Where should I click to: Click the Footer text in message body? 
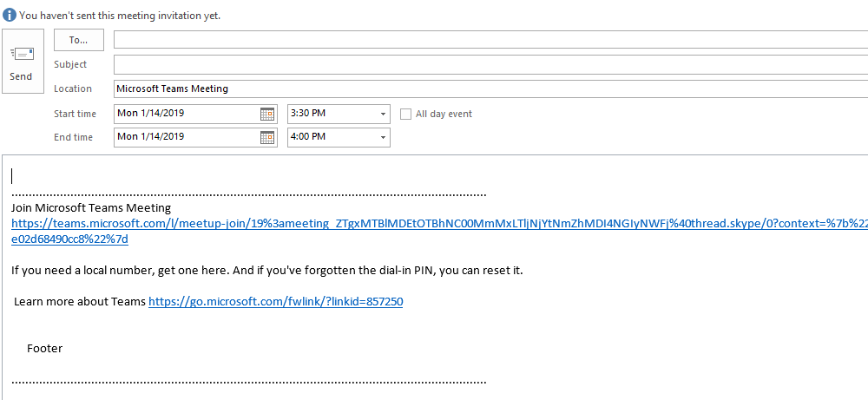(x=44, y=349)
